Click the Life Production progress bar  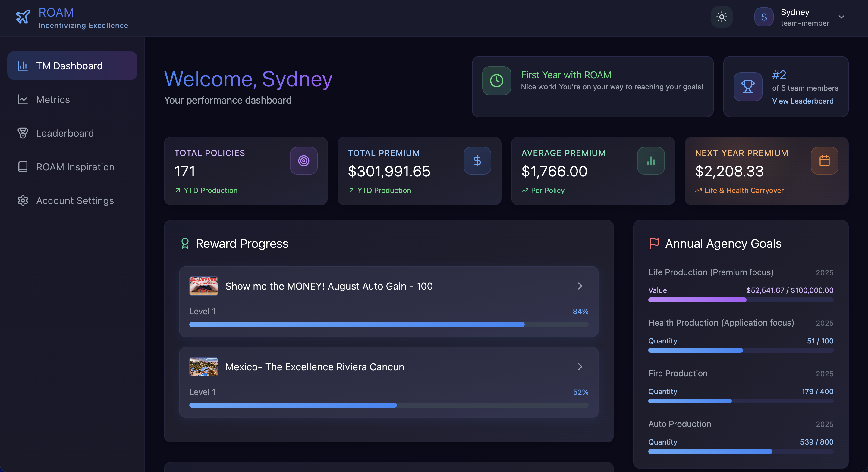741,300
